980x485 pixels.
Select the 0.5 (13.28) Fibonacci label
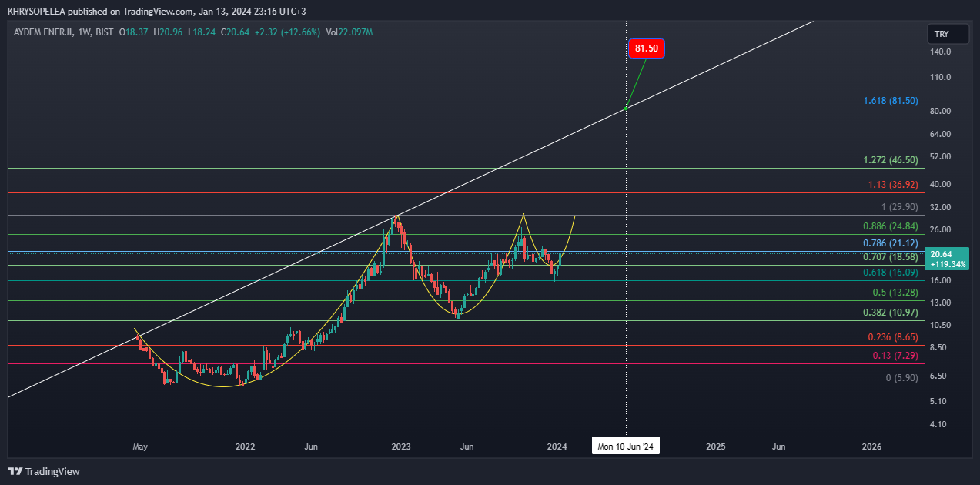(895, 293)
